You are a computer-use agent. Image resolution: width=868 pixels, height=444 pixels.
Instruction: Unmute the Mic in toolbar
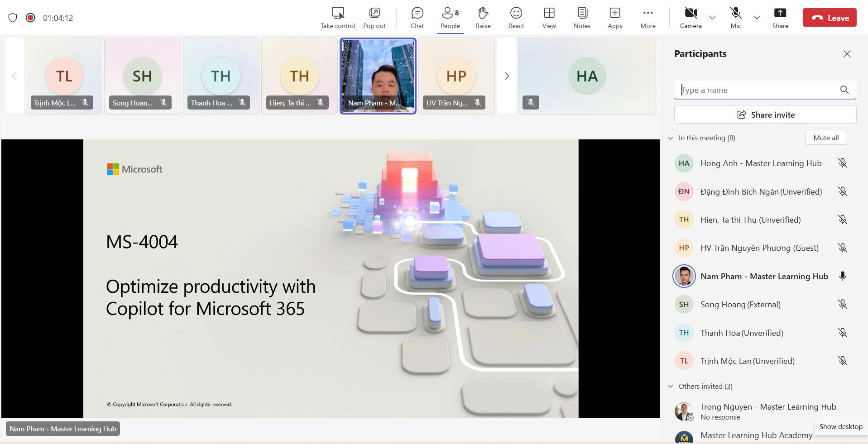[x=736, y=18]
